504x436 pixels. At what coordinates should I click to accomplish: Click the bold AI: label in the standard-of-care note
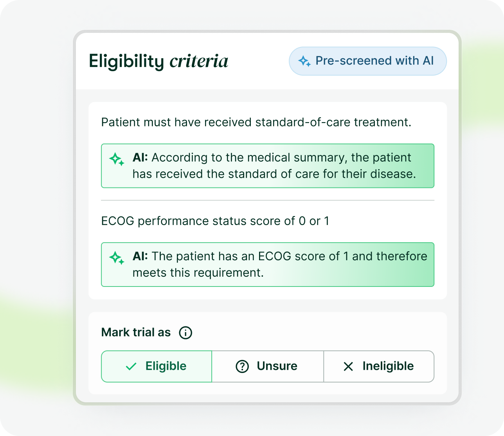click(x=140, y=158)
